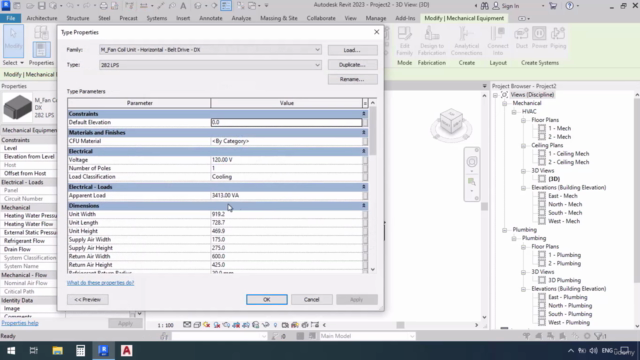
Task: Click the 3D view vertical scrollbar thumb
Action: 484,207
